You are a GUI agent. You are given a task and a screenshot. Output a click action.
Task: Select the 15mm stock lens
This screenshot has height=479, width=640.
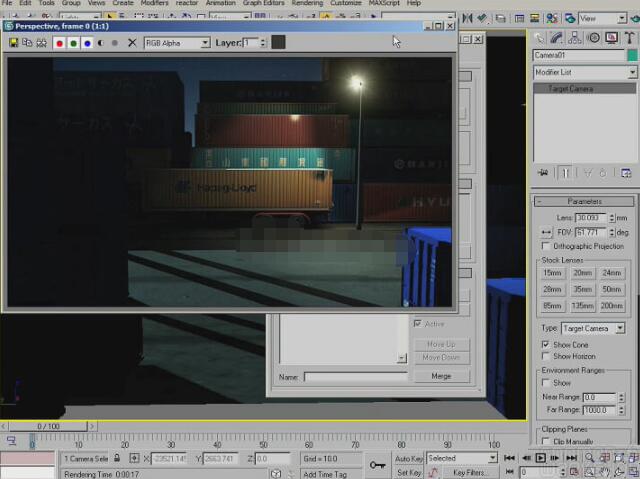pos(552,273)
